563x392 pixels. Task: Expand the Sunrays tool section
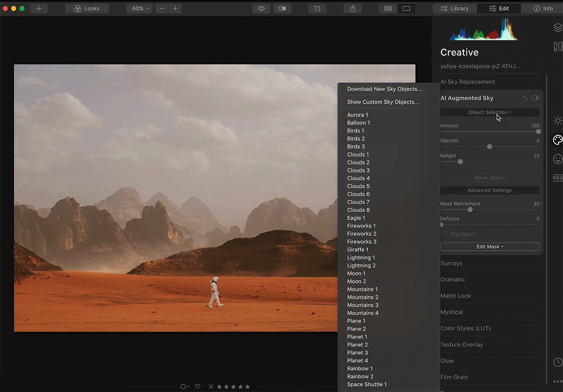point(451,263)
